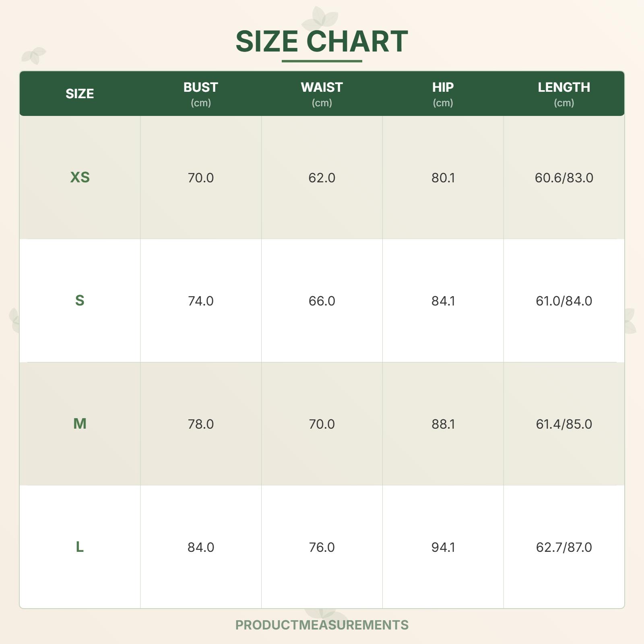The width and height of the screenshot is (644, 644).
Task: Click the L size row label
Action: pyautogui.click(x=80, y=547)
